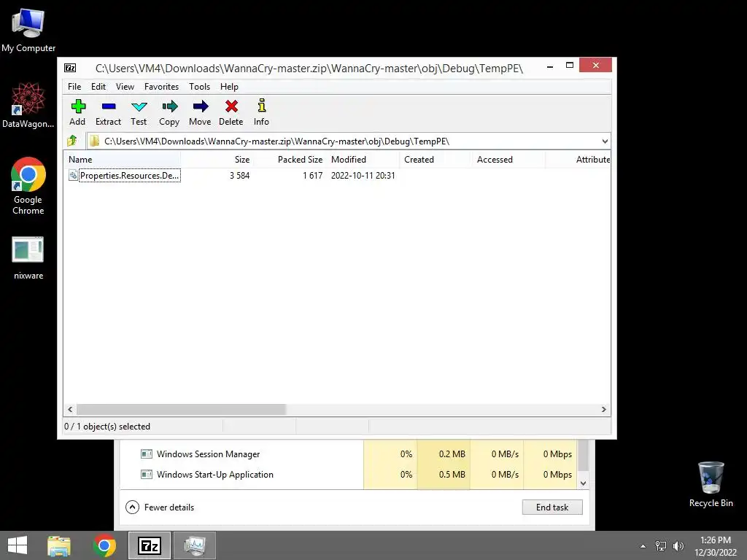This screenshot has height=560, width=747.
Task: Minimize the 7-Zip window
Action: tap(550, 66)
